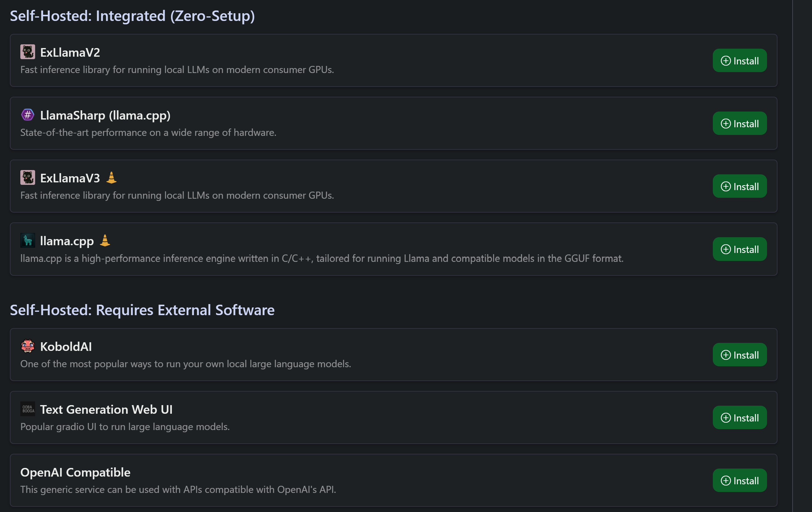Install the ExLlamaV2 service
Screen dimensions: 812x512
click(740, 61)
